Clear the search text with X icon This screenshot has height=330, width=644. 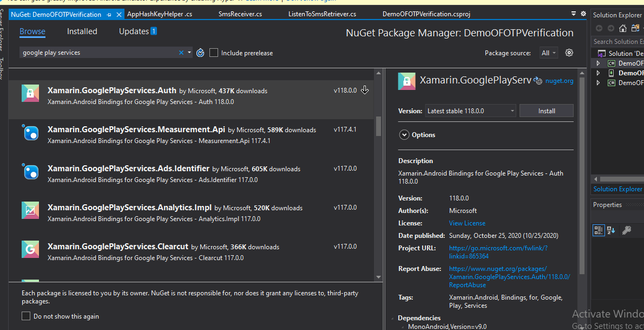[x=181, y=53]
